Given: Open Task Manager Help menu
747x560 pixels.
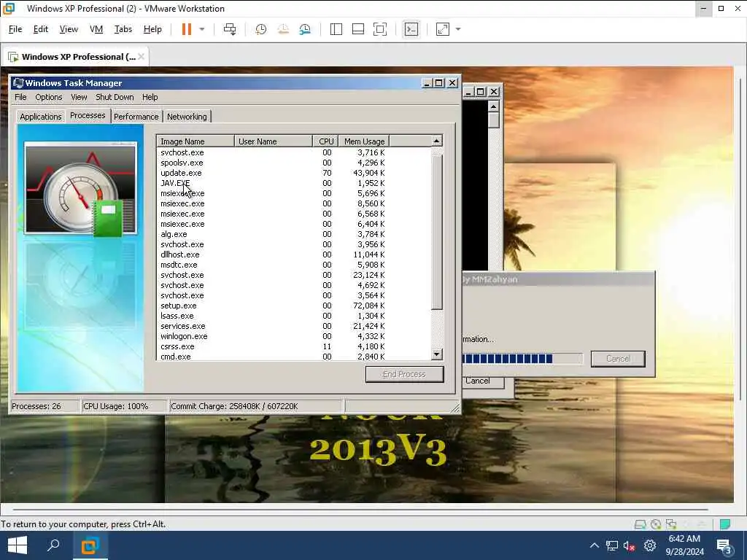Looking at the screenshot, I should [150, 97].
